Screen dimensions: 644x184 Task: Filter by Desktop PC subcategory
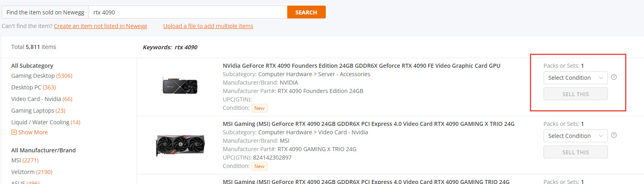pos(33,87)
